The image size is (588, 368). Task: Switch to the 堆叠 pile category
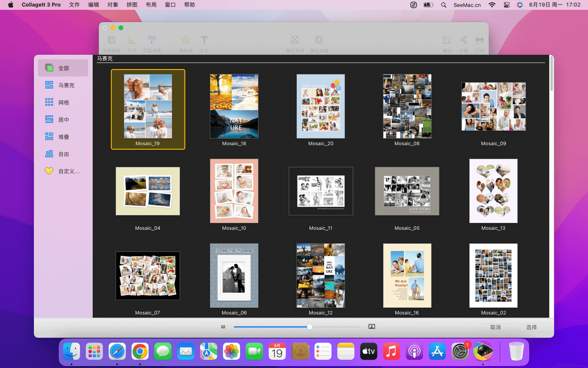[63, 137]
